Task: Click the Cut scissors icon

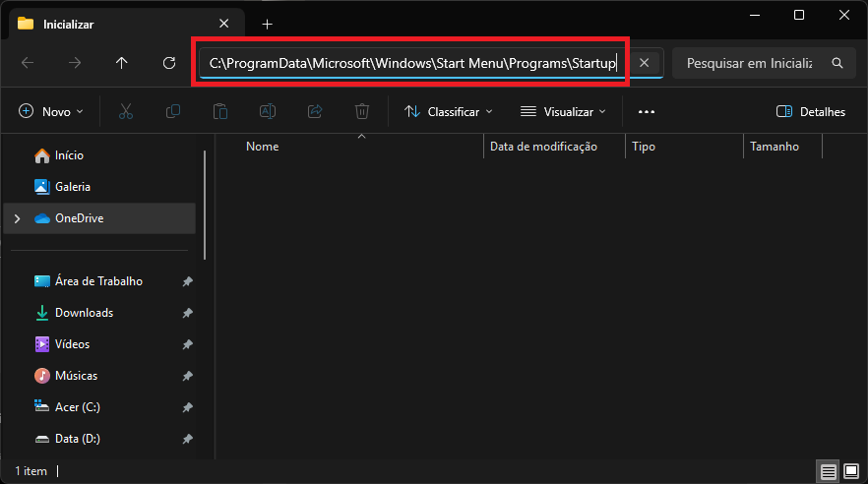Action: [x=126, y=112]
